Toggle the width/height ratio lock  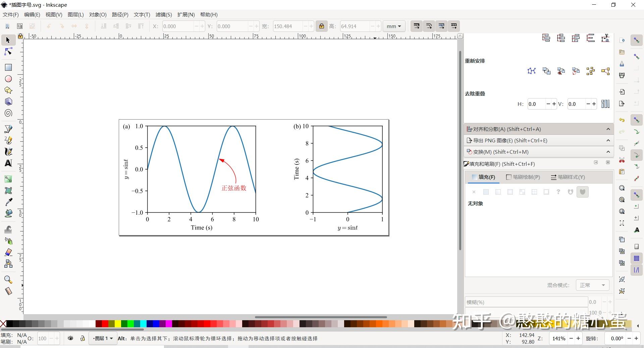[321, 26]
